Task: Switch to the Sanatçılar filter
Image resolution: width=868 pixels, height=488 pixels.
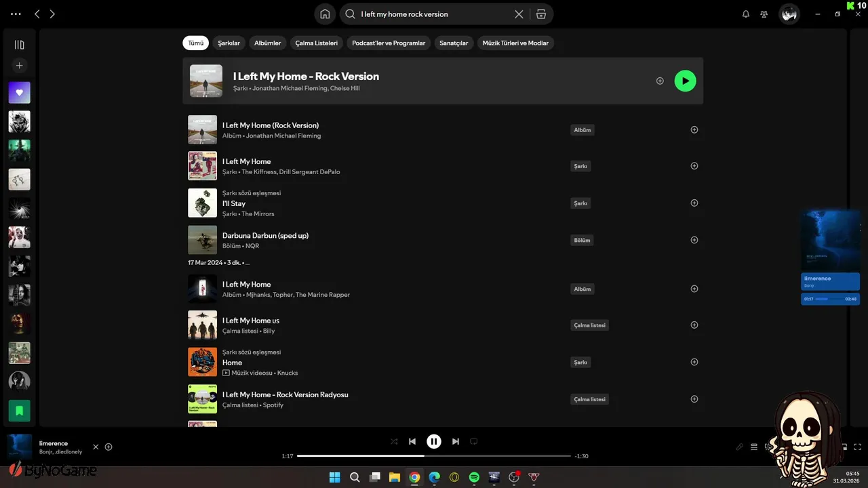Action: [454, 43]
